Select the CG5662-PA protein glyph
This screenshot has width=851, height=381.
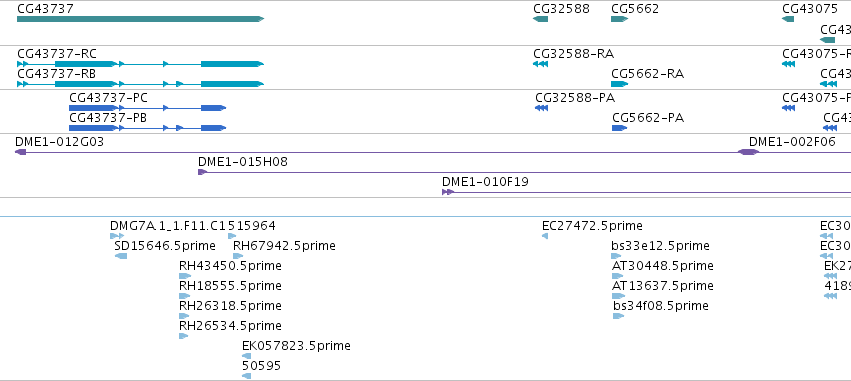pyautogui.click(x=620, y=128)
